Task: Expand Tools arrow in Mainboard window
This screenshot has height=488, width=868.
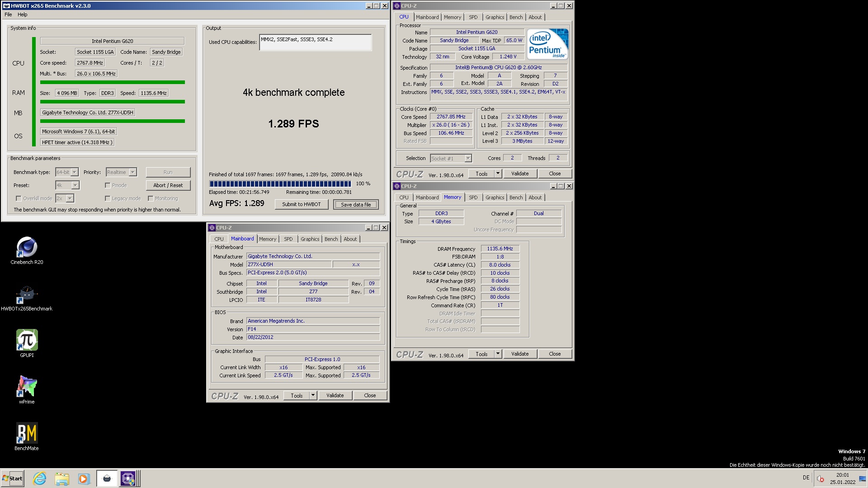Action: (x=313, y=395)
